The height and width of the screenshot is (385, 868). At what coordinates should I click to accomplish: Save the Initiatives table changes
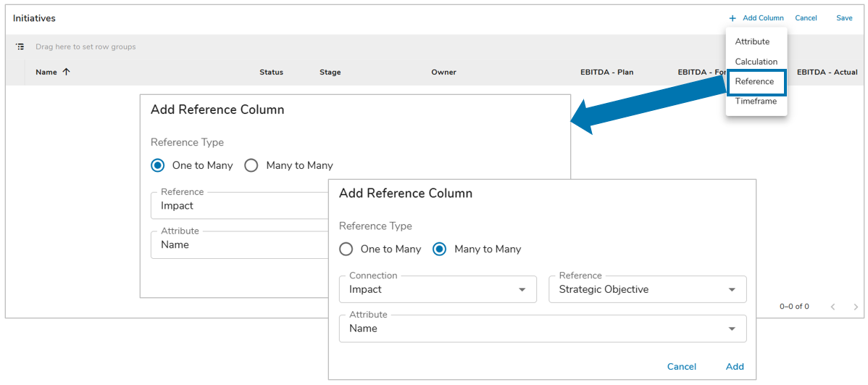click(844, 18)
